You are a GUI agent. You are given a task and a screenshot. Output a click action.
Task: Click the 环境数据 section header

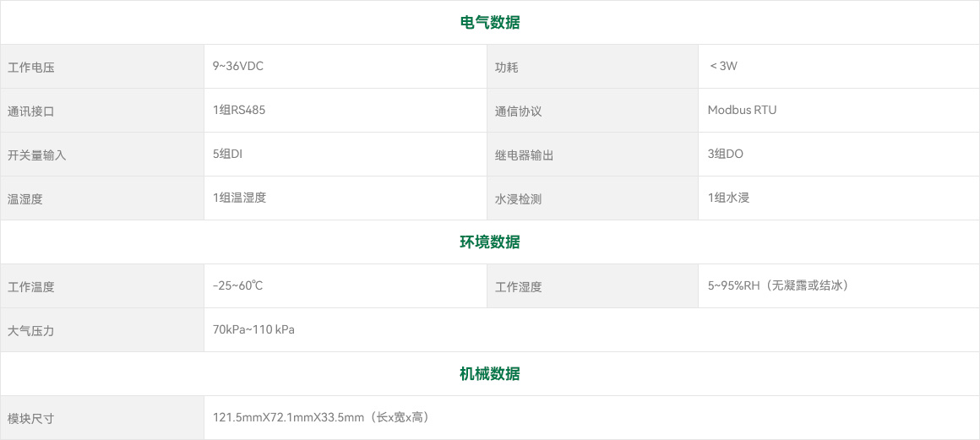490,242
